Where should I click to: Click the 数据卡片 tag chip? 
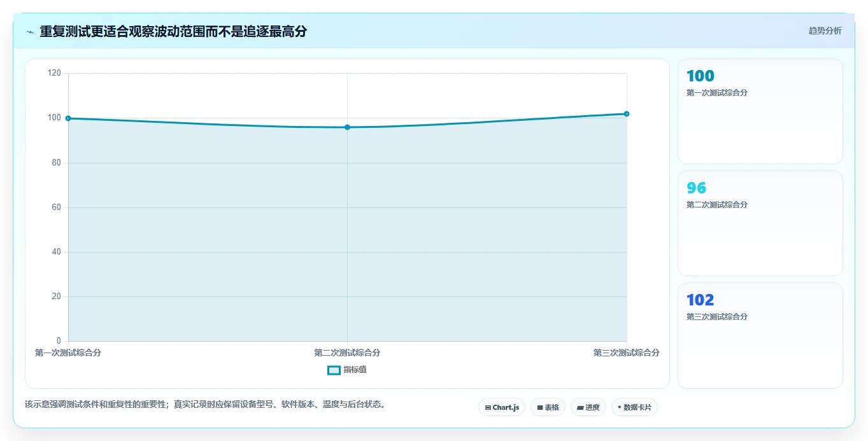(x=634, y=407)
